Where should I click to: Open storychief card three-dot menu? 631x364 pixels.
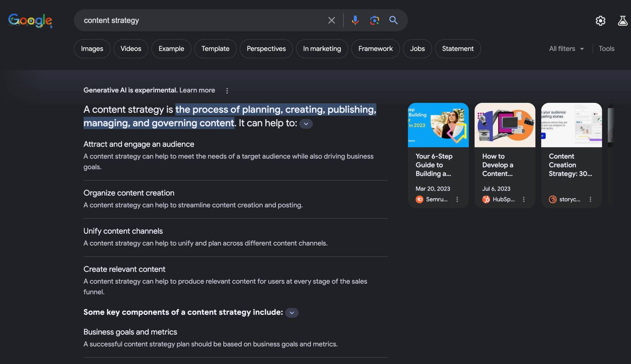(x=590, y=199)
